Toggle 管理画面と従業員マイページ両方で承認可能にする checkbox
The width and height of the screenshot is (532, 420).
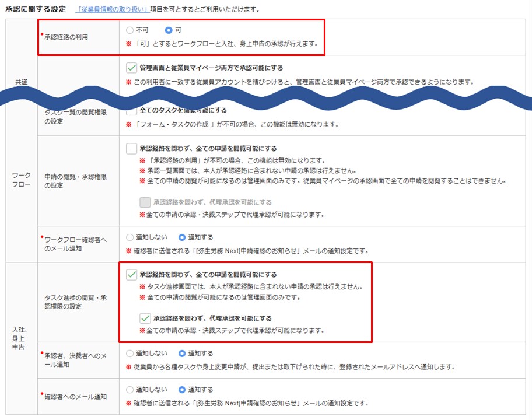pos(131,68)
